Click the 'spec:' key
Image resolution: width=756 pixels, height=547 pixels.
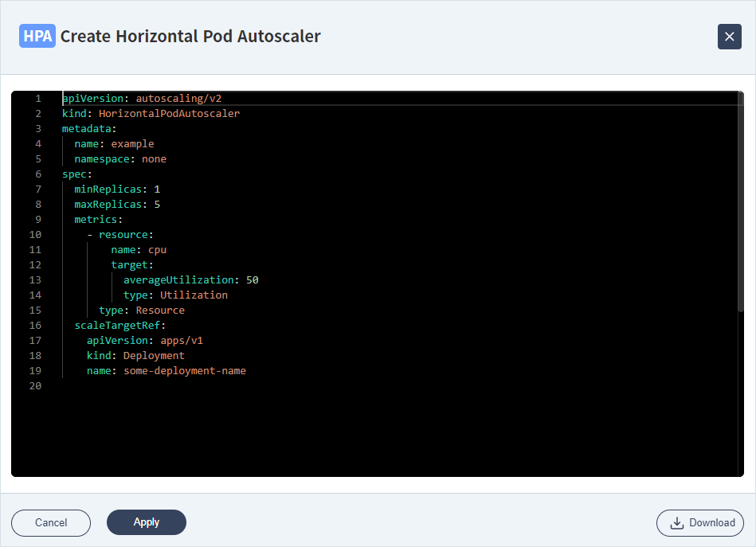77,174
